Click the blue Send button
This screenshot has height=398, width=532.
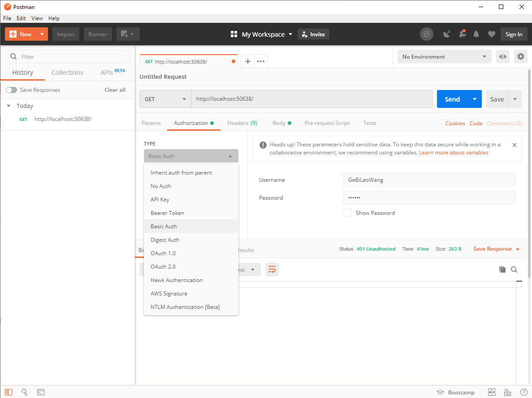(x=452, y=99)
